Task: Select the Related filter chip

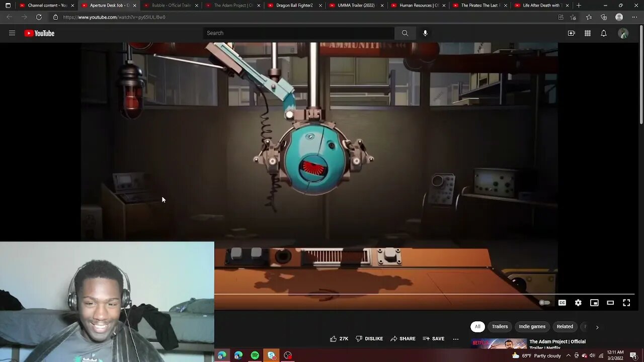Action: tap(565, 327)
